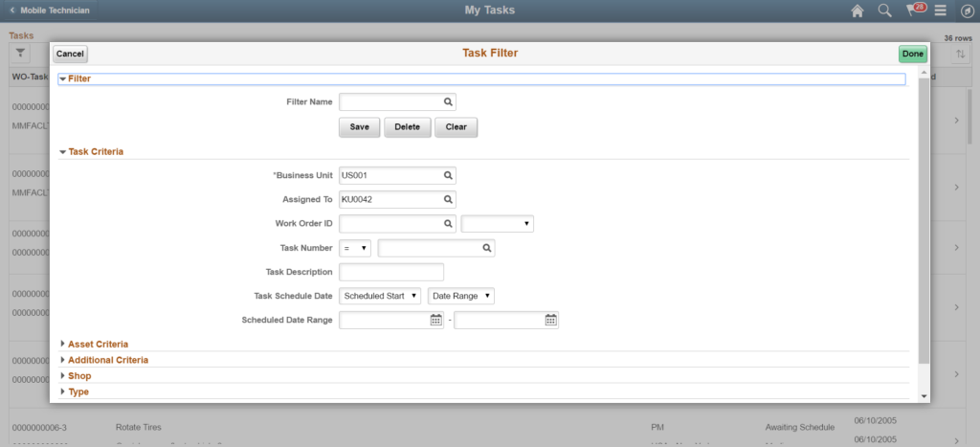The height and width of the screenshot is (447, 980).
Task: Expand the Additional Criteria section
Action: tap(107, 360)
